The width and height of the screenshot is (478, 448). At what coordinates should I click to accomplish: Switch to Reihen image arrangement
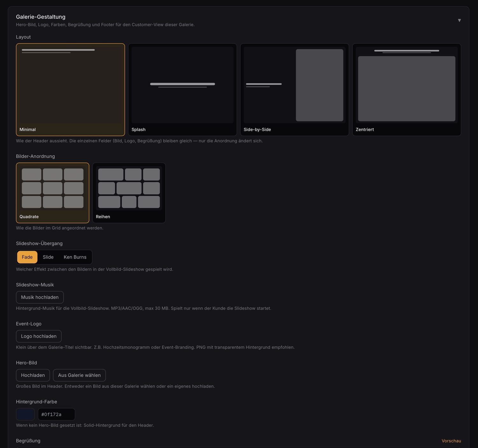tap(129, 193)
